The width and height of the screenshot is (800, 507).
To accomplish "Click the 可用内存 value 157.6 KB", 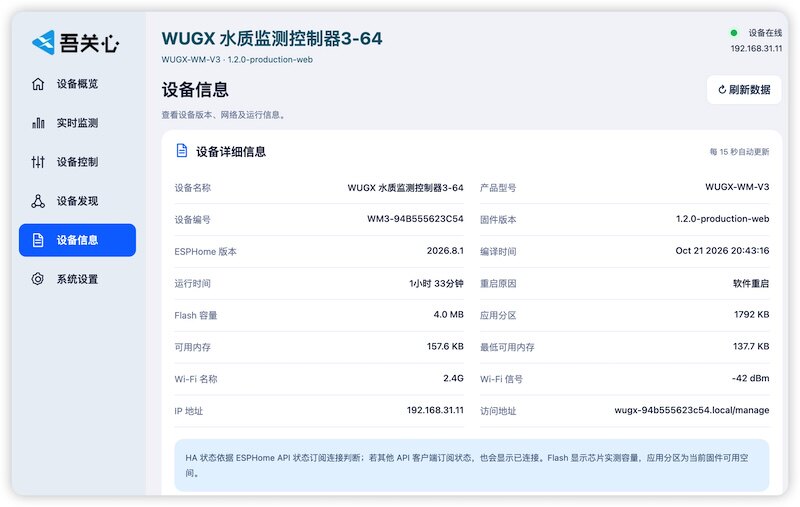I will [x=445, y=346].
